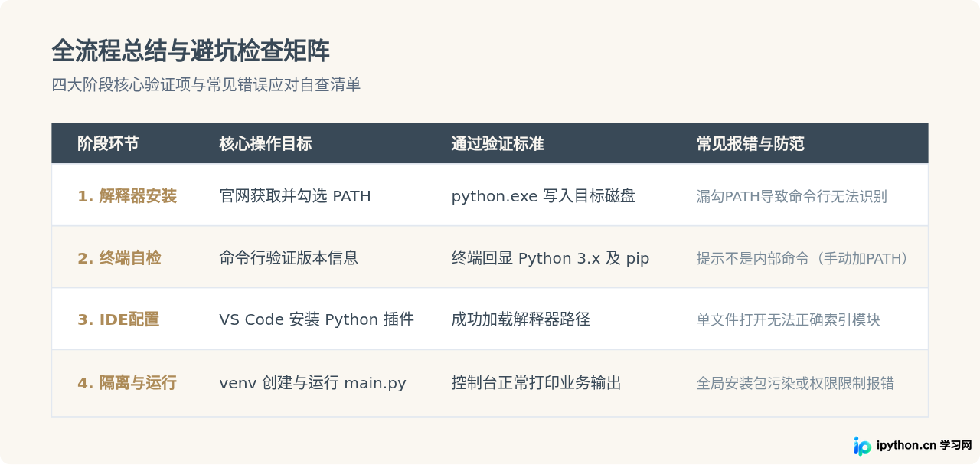The width and height of the screenshot is (980, 465).
Task: Click the cell '全局安装包污染或权限限制报错'
Action: coord(795,382)
